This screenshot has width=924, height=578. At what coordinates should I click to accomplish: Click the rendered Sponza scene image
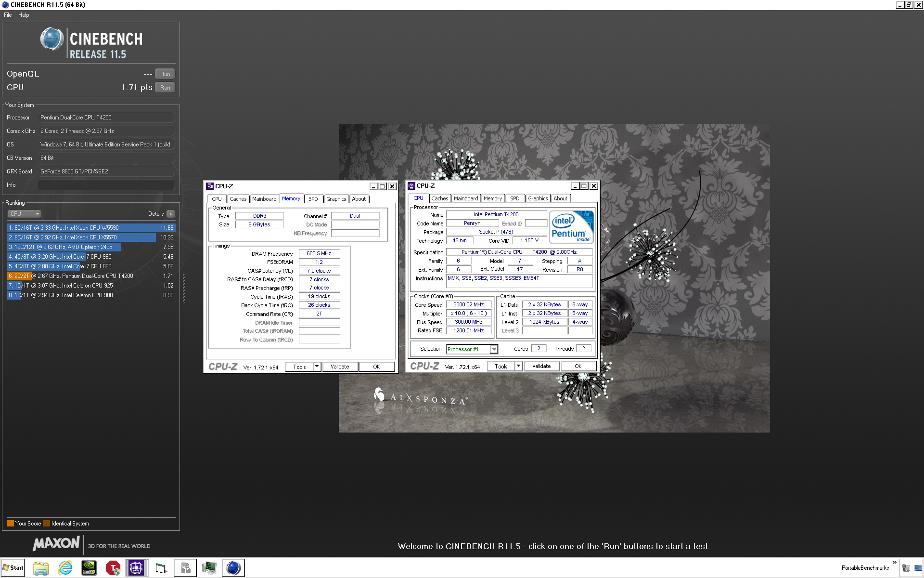point(554,278)
